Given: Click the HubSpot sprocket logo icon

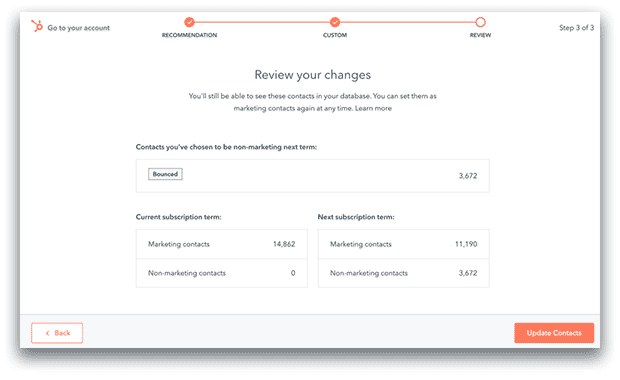Looking at the screenshot, I should pos(37,26).
